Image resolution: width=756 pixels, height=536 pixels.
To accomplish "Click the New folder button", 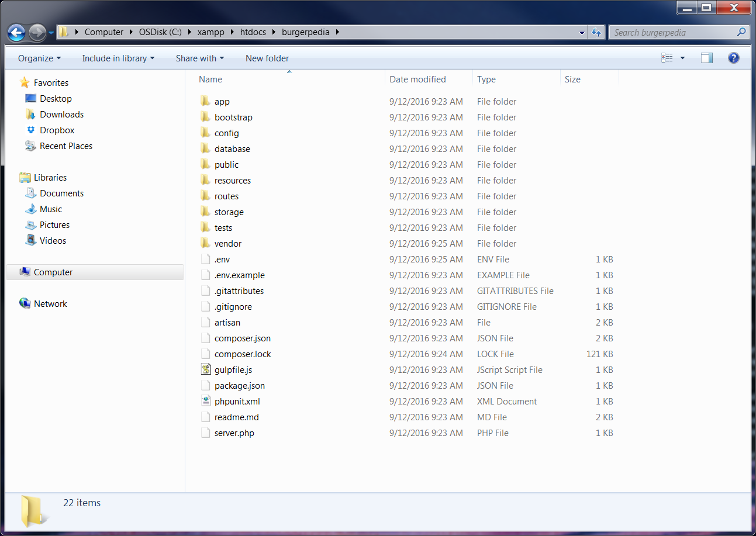I will [267, 58].
